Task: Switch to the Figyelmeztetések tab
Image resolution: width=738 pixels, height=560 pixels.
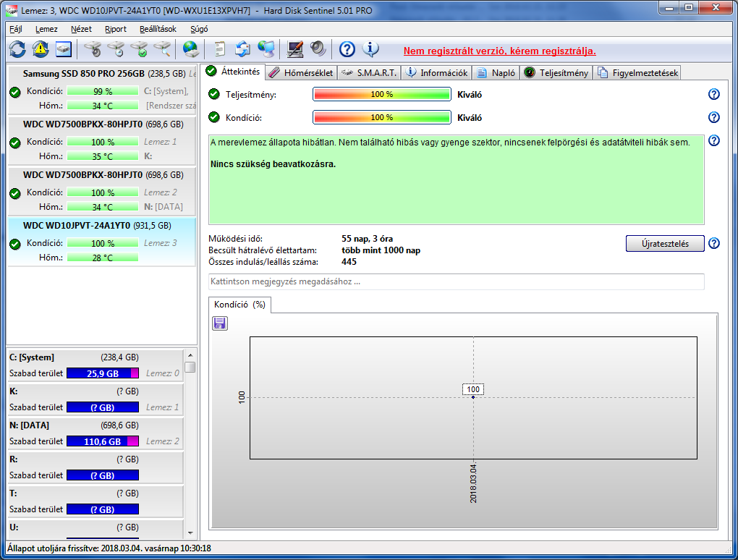Action: point(637,73)
